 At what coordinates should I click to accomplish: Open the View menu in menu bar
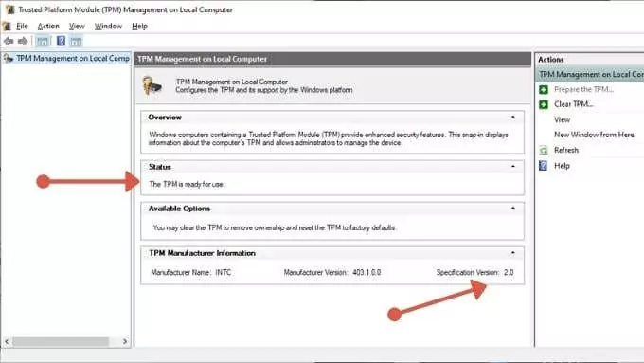tap(77, 27)
